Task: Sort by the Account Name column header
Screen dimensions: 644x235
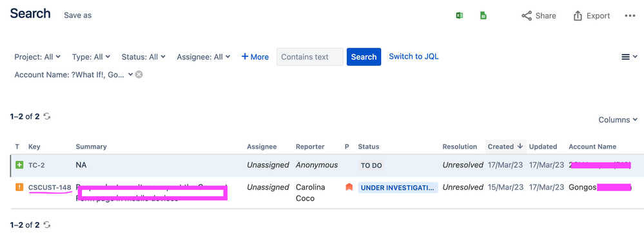Action: tap(592, 147)
